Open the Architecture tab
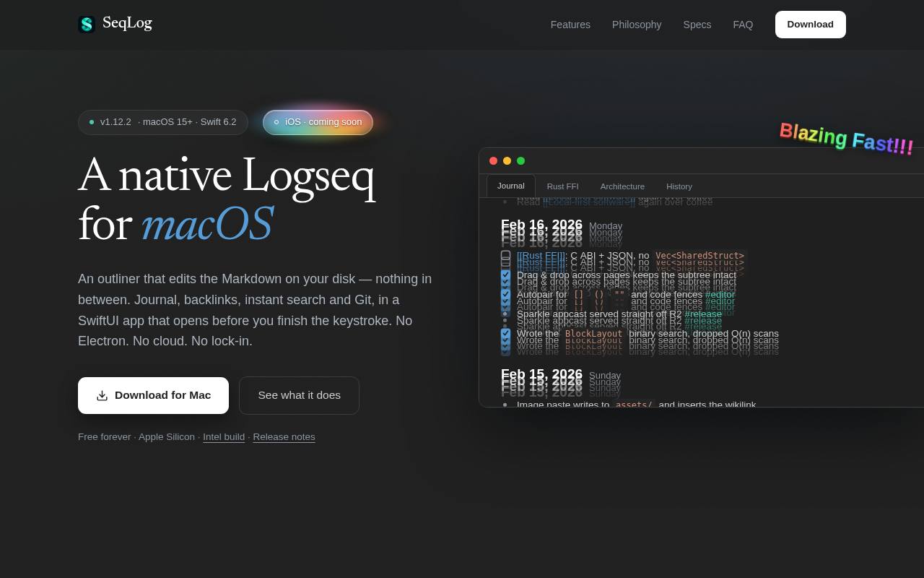Viewport: 924px width, 578px height. pyautogui.click(x=622, y=186)
